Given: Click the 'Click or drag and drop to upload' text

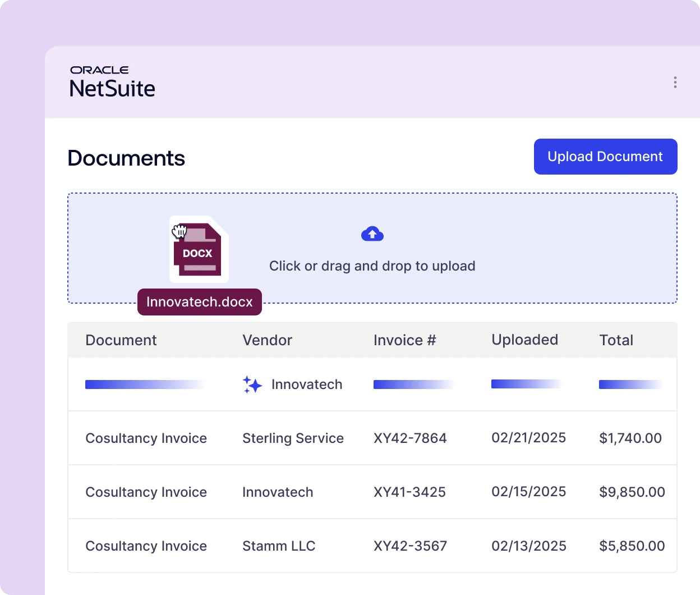Looking at the screenshot, I should pos(372,266).
